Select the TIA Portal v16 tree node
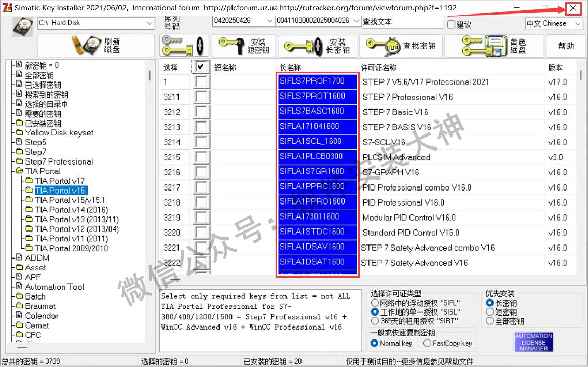The width and height of the screenshot is (588, 367). tap(60, 191)
